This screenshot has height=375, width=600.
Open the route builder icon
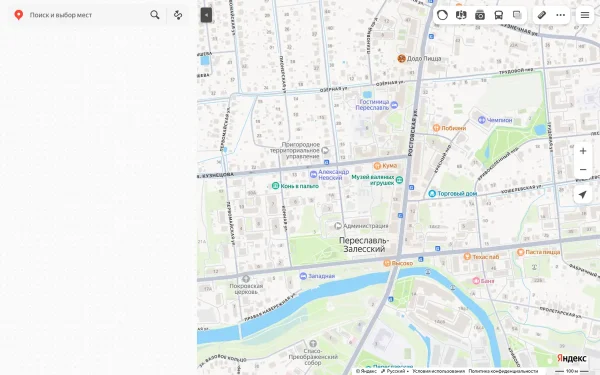(x=178, y=15)
